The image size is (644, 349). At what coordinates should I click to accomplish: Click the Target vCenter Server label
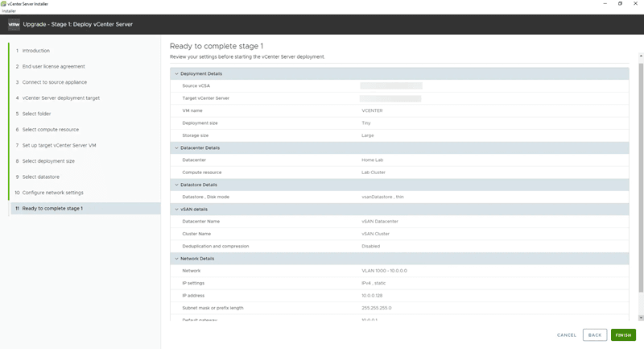coord(206,98)
